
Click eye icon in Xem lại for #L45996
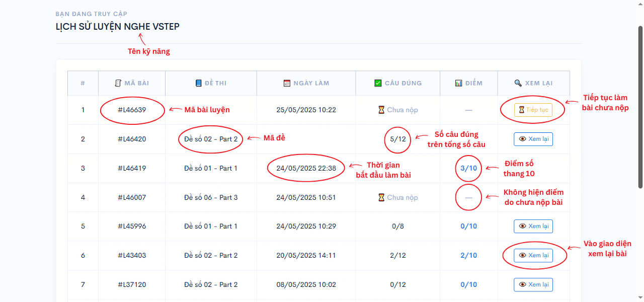(x=523, y=226)
